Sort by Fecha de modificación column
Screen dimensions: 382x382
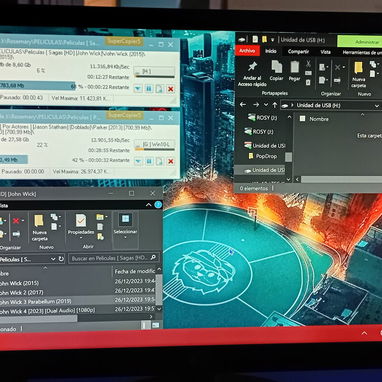click(x=135, y=271)
